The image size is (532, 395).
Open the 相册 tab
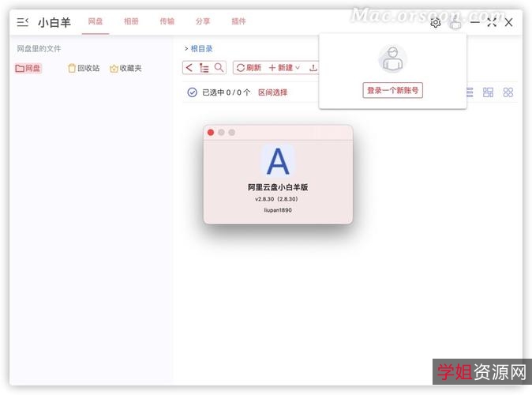click(131, 21)
